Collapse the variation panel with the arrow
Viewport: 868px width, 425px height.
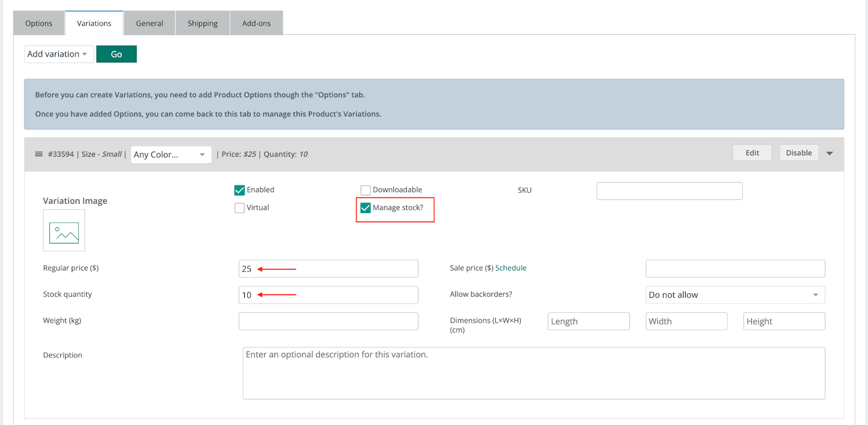coord(829,153)
